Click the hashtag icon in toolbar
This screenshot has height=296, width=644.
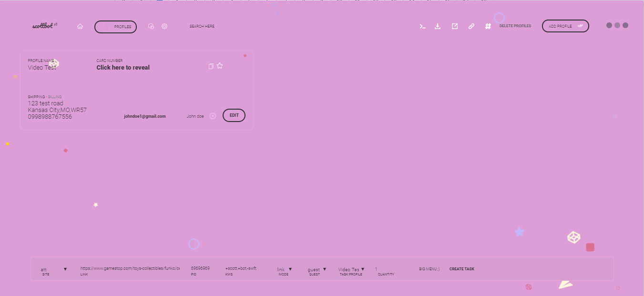point(488,27)
